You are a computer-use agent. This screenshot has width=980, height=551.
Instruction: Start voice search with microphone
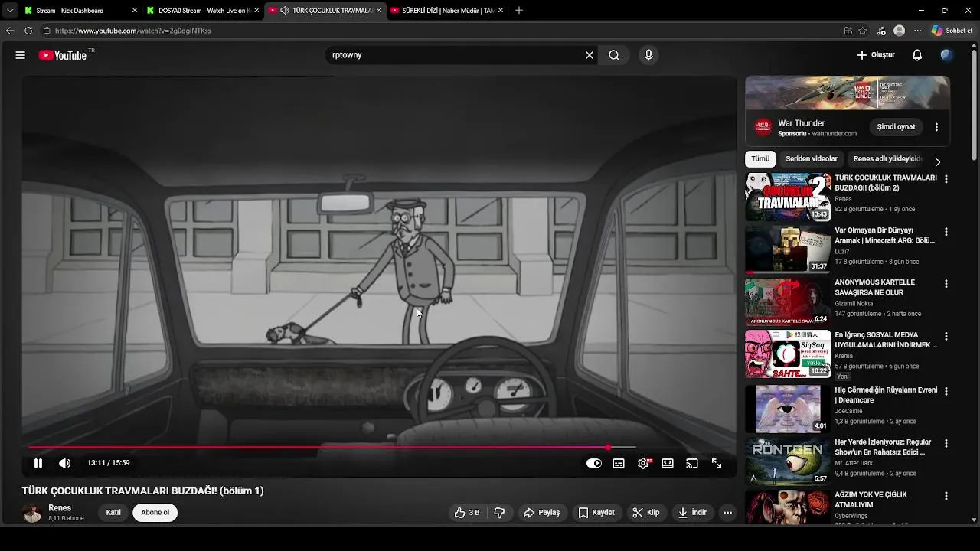tap(648, 55)
